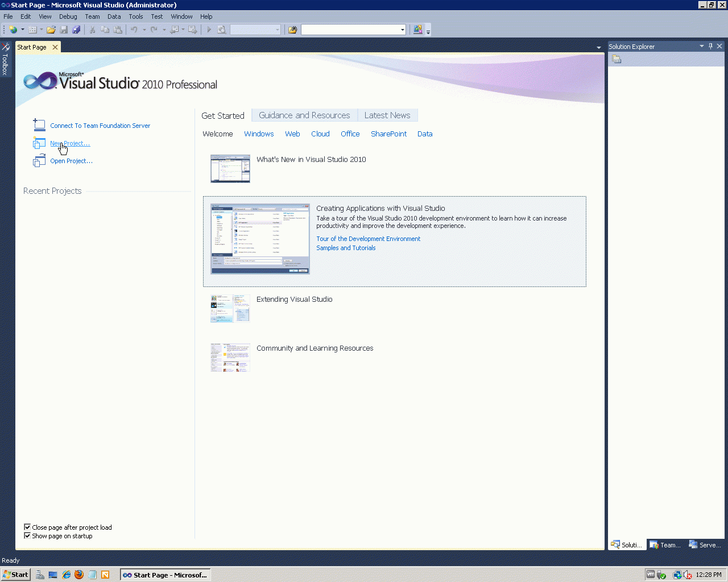The width and height of the screenshot is (728, 582).
Task: Click the Paste clipboard icon
Action: 118,30
